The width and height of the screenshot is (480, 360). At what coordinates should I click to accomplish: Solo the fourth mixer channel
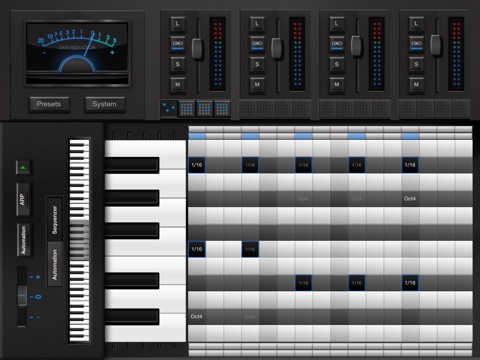point(416,64)
